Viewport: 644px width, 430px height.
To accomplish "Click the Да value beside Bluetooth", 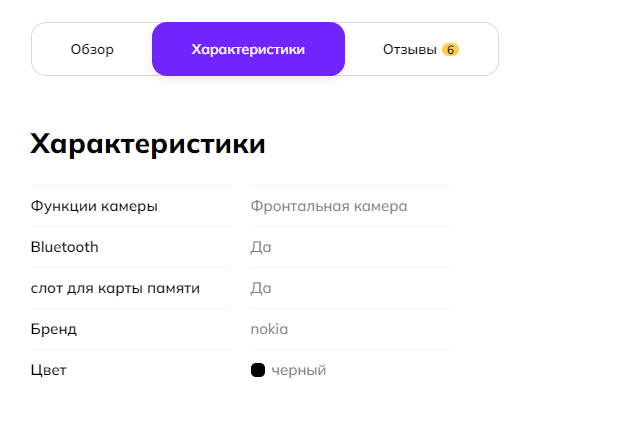I will pyautogui.click(x=261, y=247).
